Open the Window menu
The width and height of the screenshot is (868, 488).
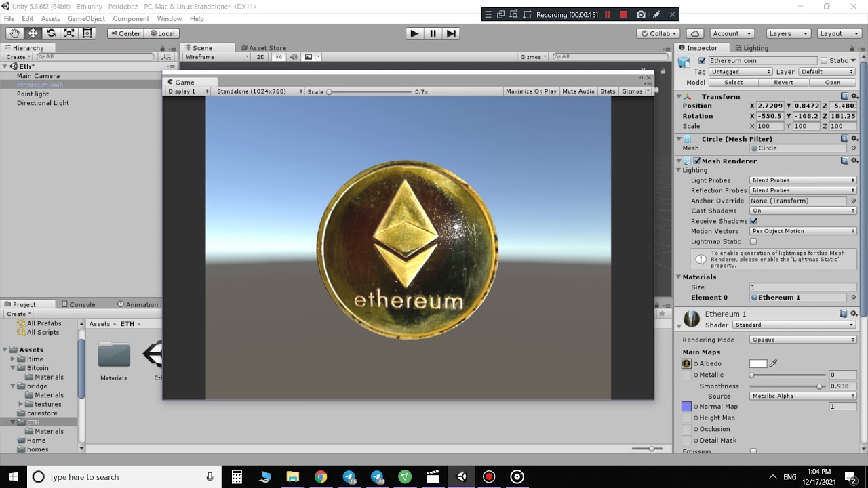tap(169, 18)
